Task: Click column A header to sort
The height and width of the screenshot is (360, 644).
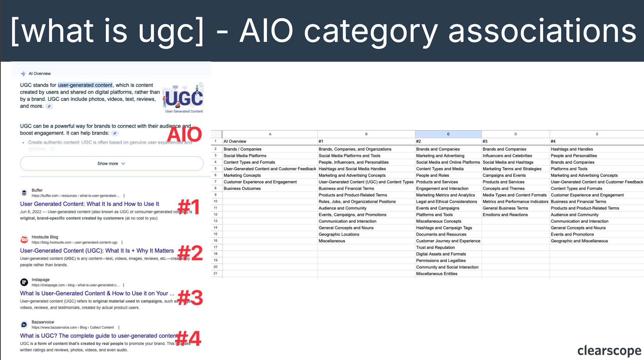Action: [269, 134]
